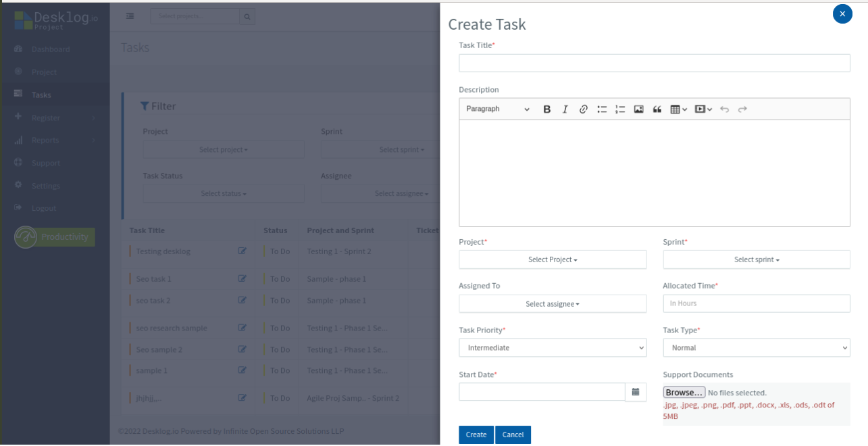Edit the jhjhjj task row

[242, 398]
